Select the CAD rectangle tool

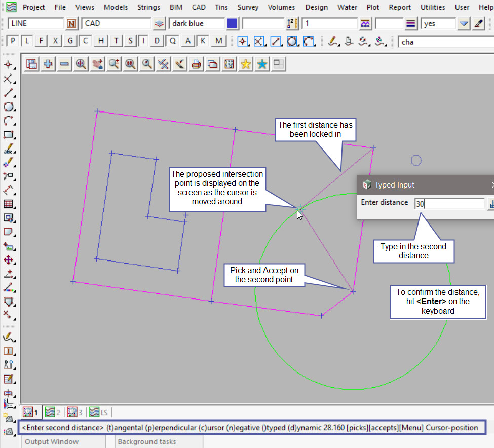[8, 135]
